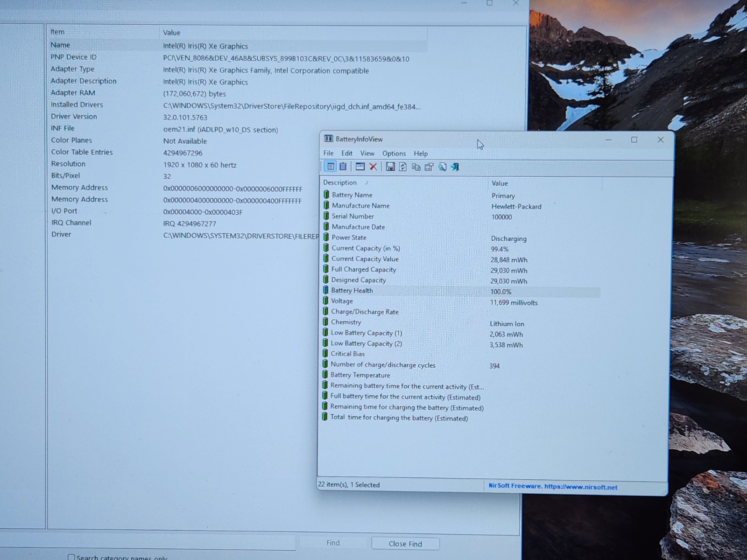Viewport: 747px width, 560px height.
Task: Click the Exit toolbar icon
Action: pos(455,167)
